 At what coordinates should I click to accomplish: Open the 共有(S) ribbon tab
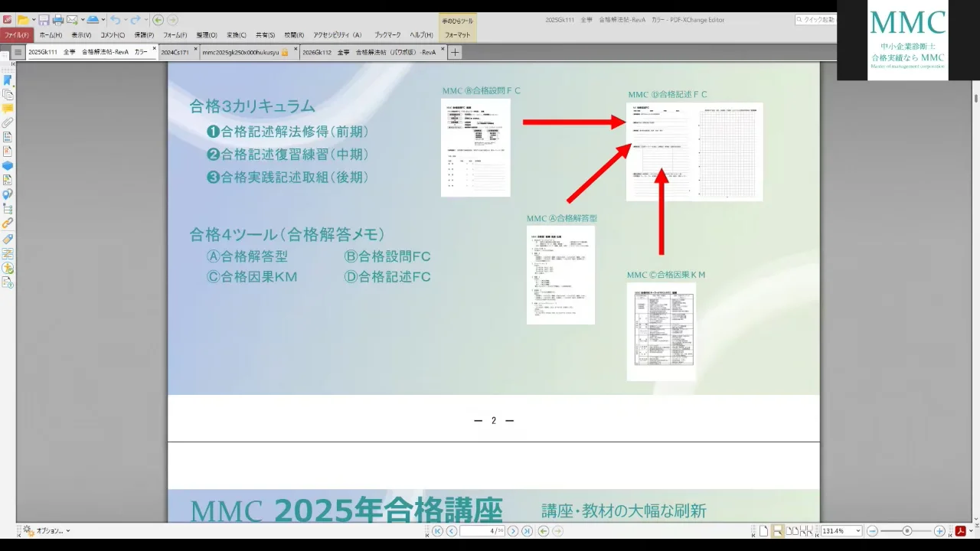click(266, 34)
